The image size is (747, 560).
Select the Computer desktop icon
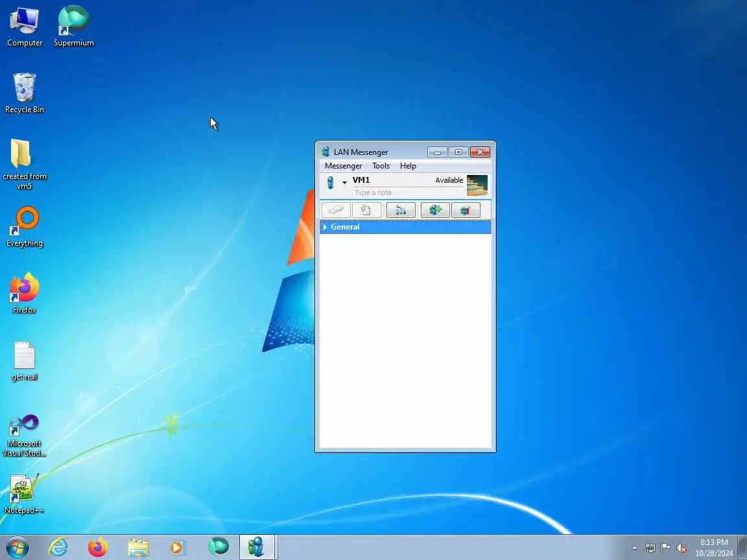(24, 27)
